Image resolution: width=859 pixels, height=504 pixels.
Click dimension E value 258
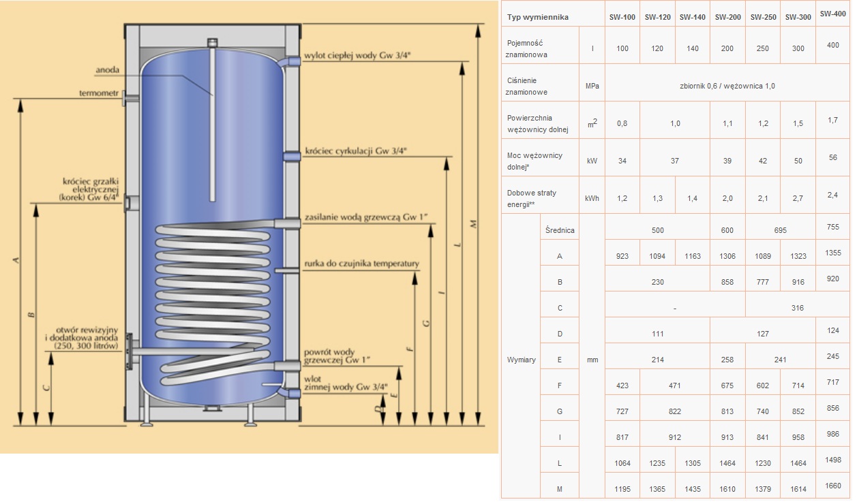coord(728,360)
